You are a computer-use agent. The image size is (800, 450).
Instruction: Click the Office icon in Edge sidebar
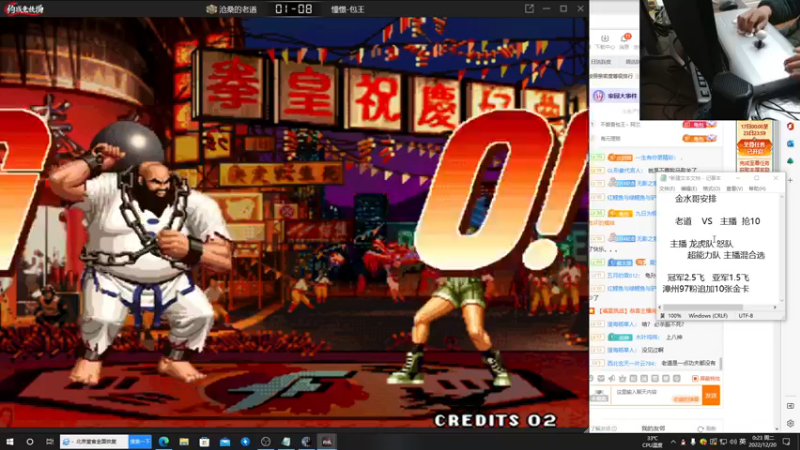click(x=790, y=126)
